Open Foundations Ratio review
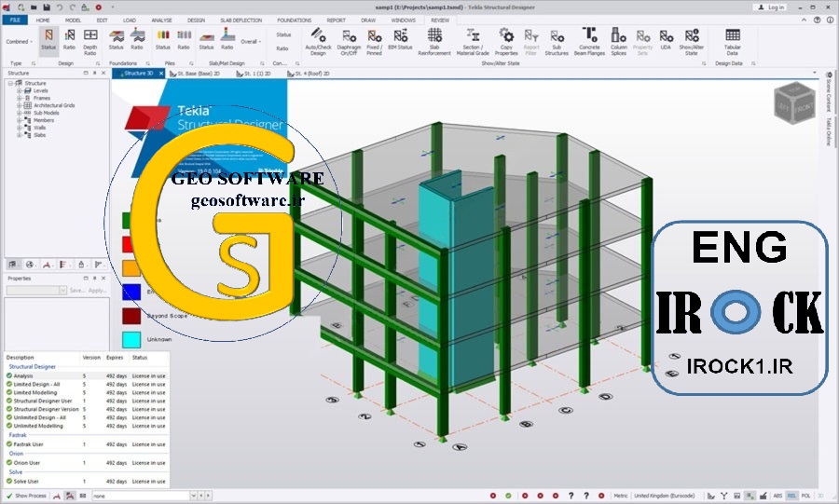Viewport: 839px width, 504px height. pos(138,41)
